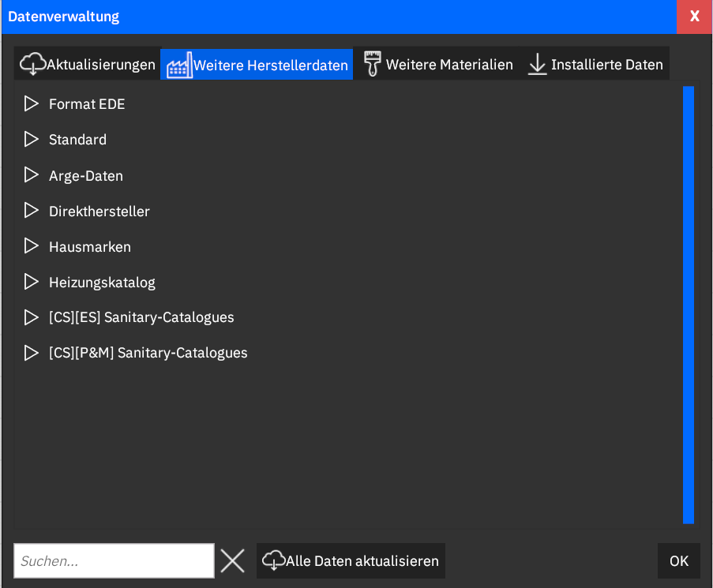Focus the Suchen search field

[x=114, y=560]
